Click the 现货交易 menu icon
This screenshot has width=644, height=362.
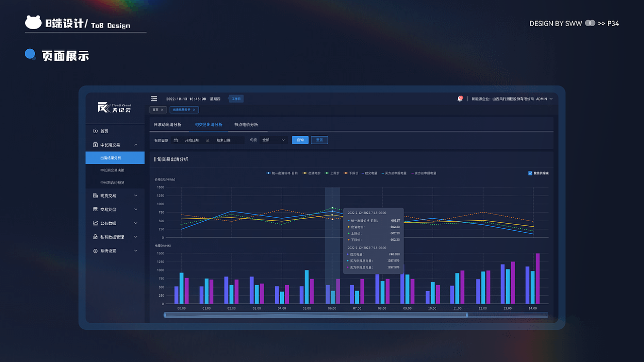pyautogui.click(x=96, y=196)
